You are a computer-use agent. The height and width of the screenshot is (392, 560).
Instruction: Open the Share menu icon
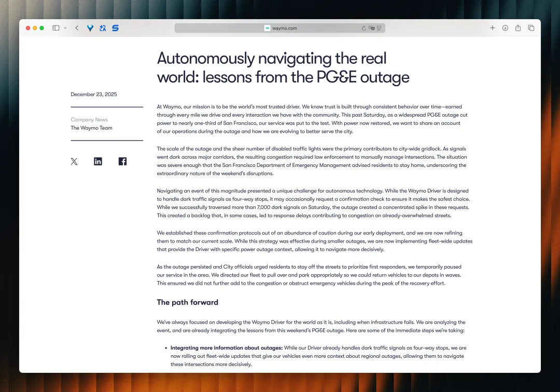[518, 28]
